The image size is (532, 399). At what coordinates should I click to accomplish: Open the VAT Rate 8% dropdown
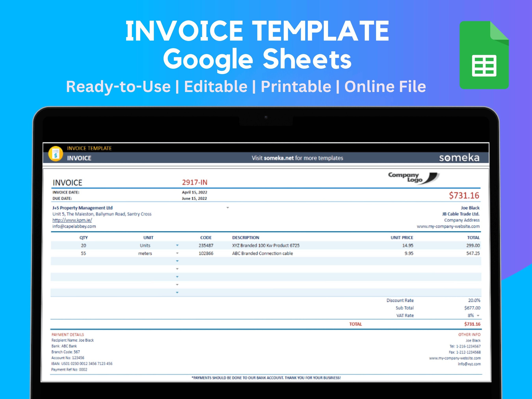point(478,315)
